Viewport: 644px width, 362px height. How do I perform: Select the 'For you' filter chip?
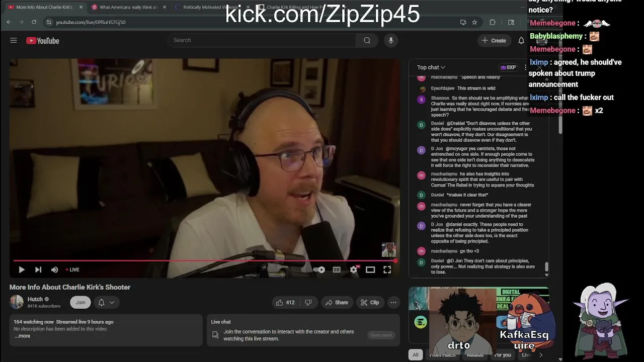coord(503,355)
